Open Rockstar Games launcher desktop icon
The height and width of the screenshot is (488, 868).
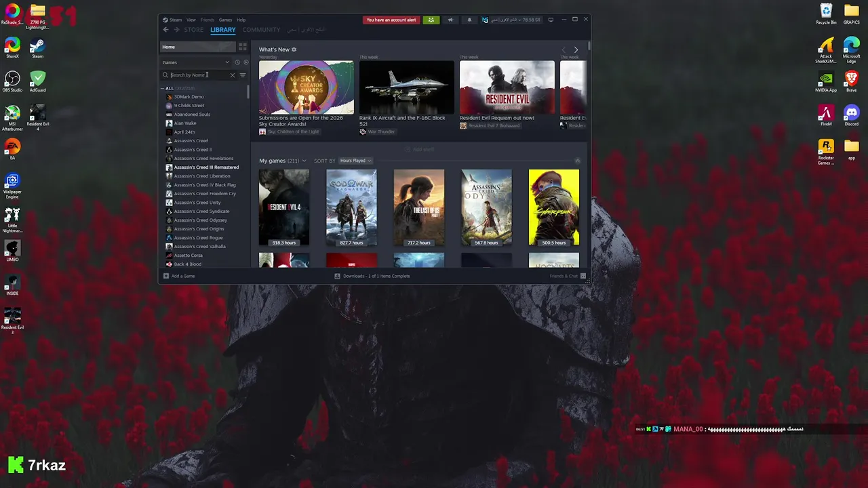tap(826, 152)
